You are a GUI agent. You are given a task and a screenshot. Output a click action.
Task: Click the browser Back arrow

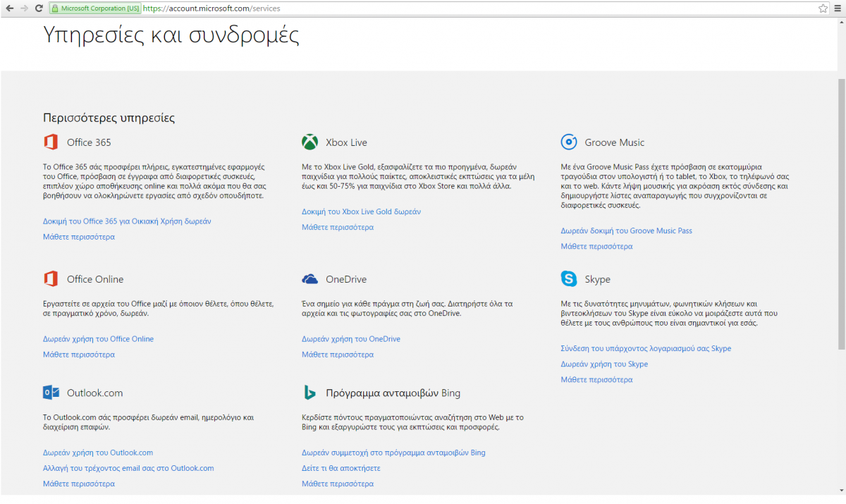click(x=9, y=8)
